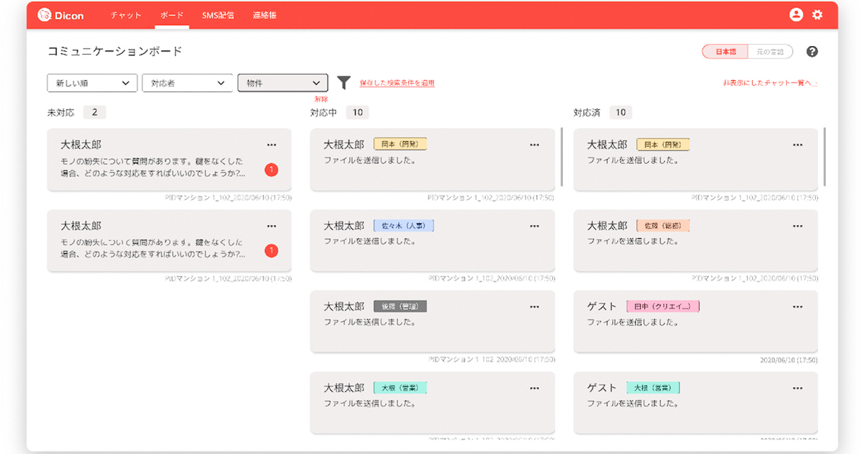Click the 対応中 column title
This screenshot has width=868, height=454.
point(323,112)
